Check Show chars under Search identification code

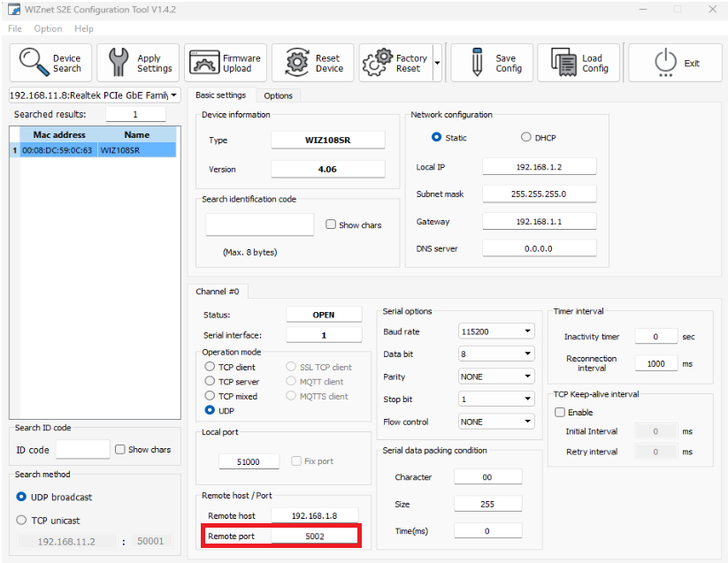click(331, 225)
